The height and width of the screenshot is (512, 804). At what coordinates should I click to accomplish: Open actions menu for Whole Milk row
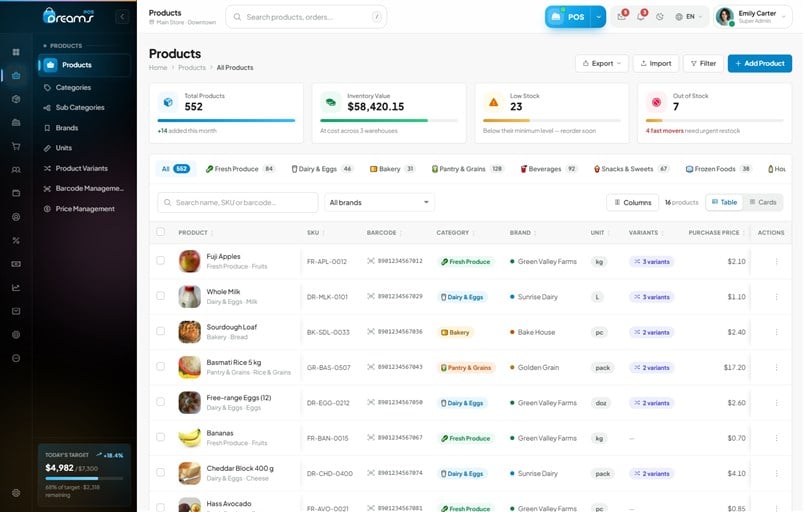click(x=776, y=297)
